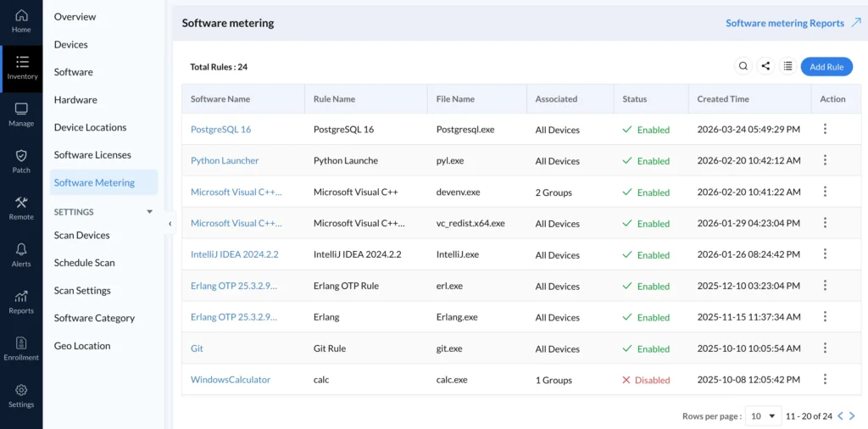Open action menu for IntelliJ IDEA row
Screen dimensions: 868x429
click(825, 254)
